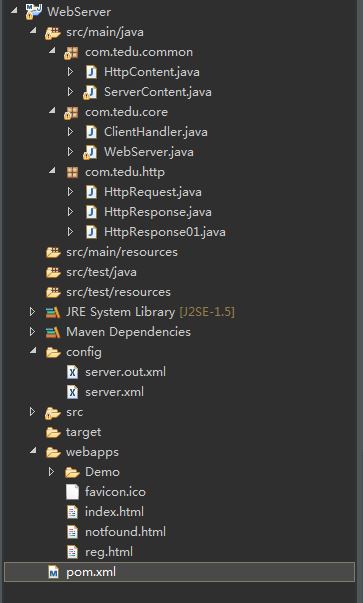Expand HttpResponse01.java outline arrow

(70, 232)
